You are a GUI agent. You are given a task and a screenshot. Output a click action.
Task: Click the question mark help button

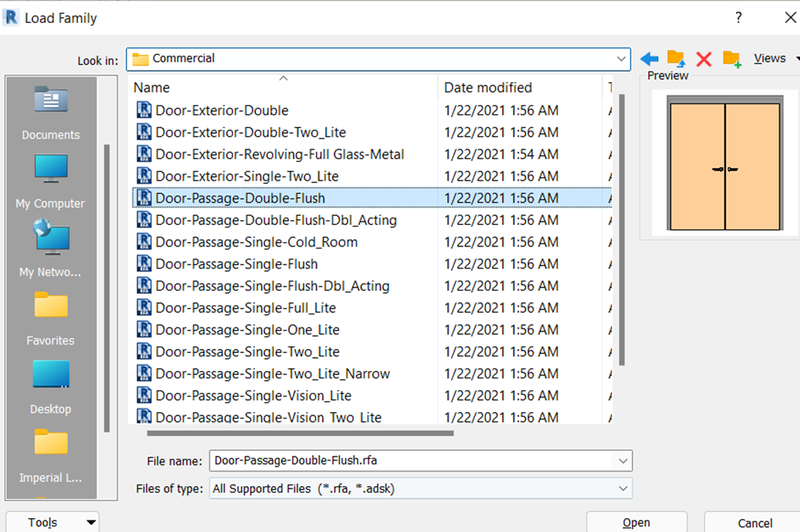pos(738,18)
